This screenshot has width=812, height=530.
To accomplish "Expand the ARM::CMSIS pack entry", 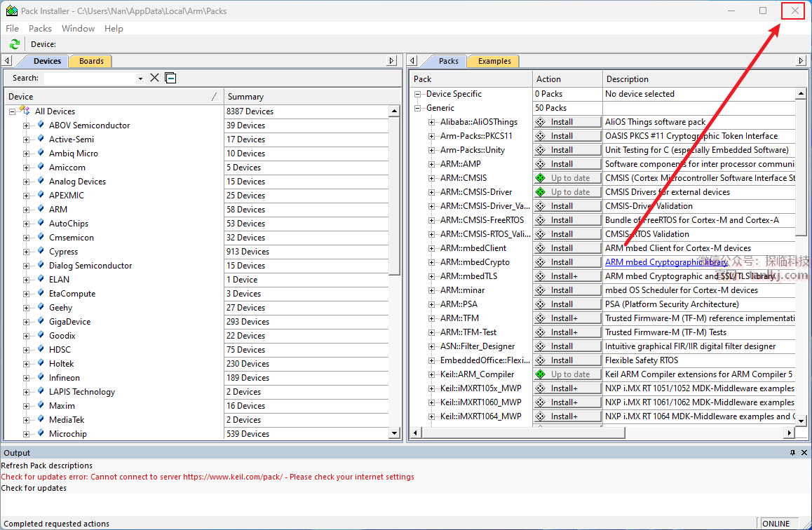I will pyautogui.click(x=432, y=178).
